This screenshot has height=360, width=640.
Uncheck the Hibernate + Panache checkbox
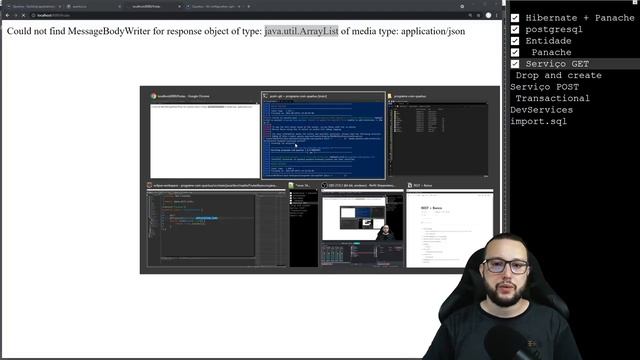point(515,18)
